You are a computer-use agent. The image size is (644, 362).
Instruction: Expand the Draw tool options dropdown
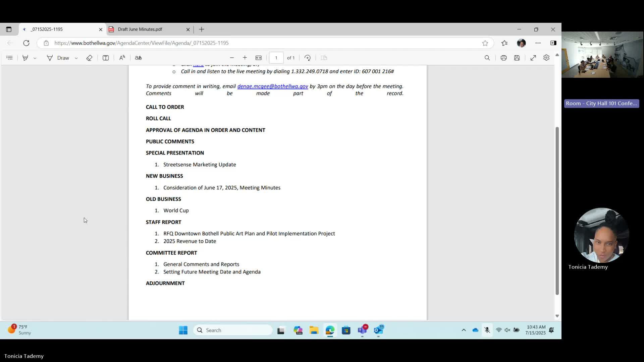click(x=76, y=58)
